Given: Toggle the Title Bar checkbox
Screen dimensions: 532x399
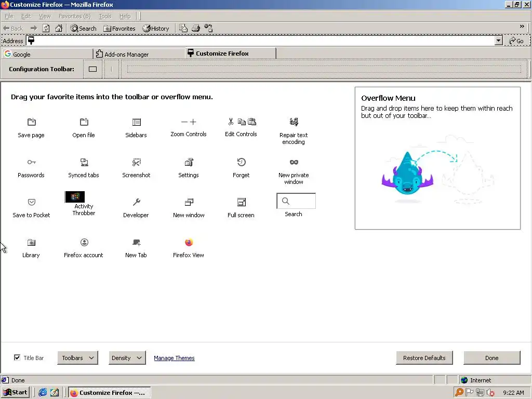Looking at the screenshot, I should coord(17,357).
